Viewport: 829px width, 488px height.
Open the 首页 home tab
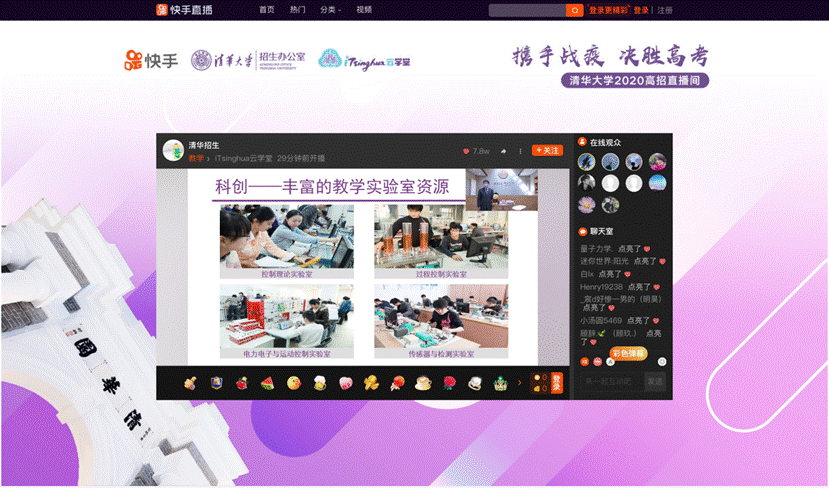pyautogui.click(x=266, y=10)
